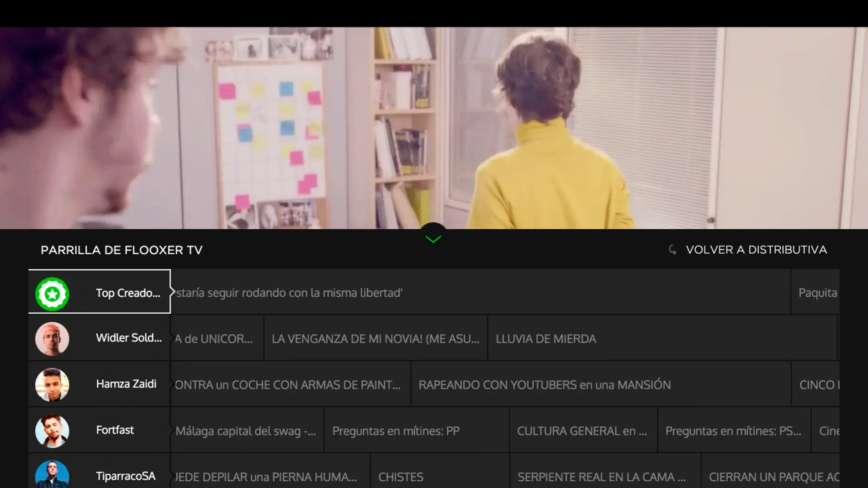Choose the Widler Sold... channel name
The image size is (868, 488).
click(129, 338)
